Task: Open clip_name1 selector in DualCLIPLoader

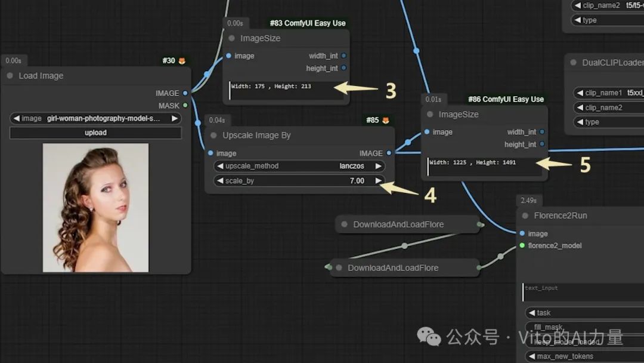Action: [x=608, y=93]
